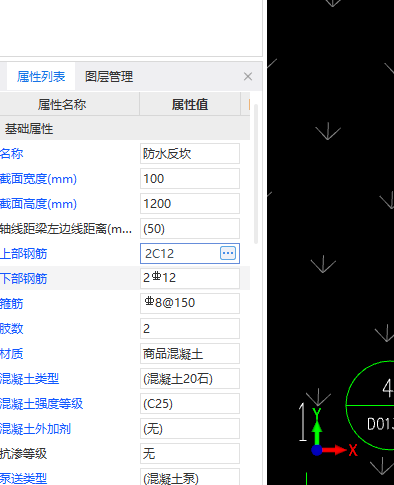The width and height of the screenshot is (394, 485).
Task: Select the 箍筋 property label
Action: point(12,304)
